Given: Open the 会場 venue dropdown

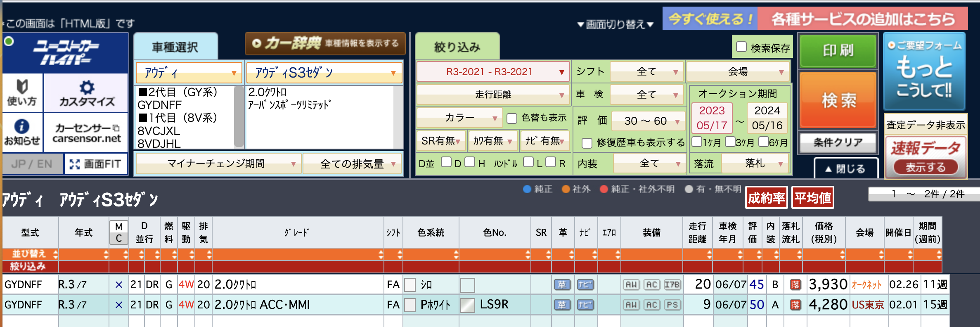Looking at the screenshot, I should [x=738, y=72].
